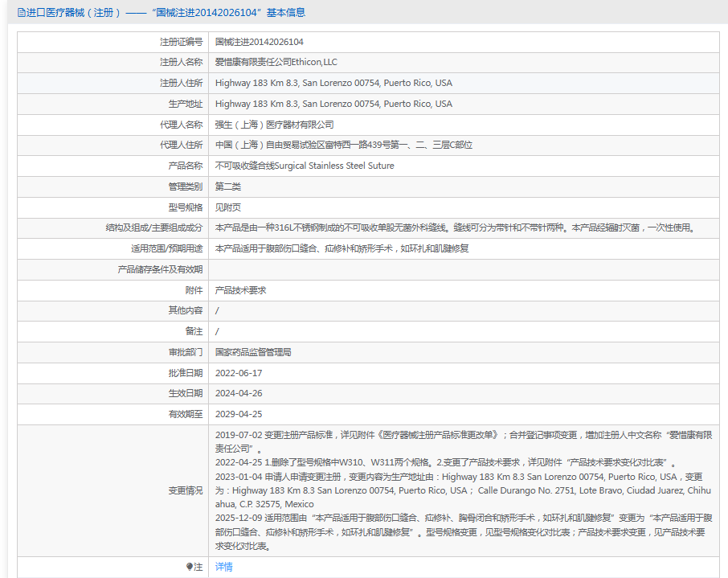
Task: Select the intended use text about 腹部伤口缝合
Action: coord(342,248)
